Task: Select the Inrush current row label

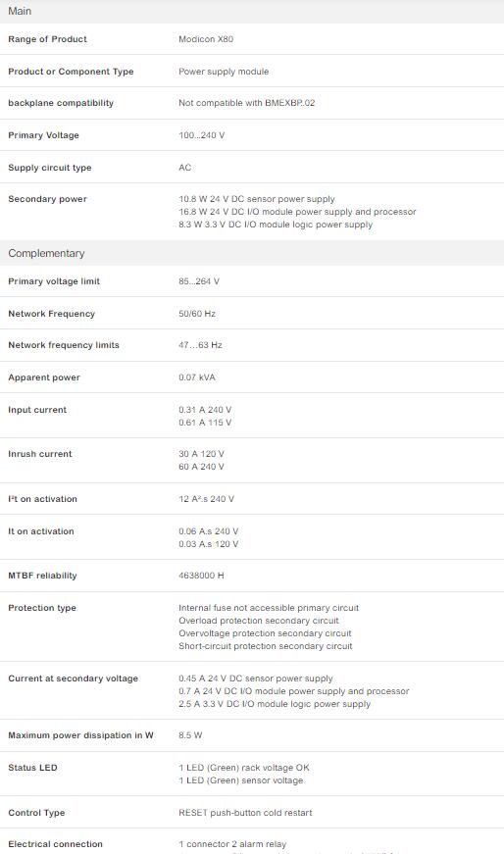Action: [40, 454]
